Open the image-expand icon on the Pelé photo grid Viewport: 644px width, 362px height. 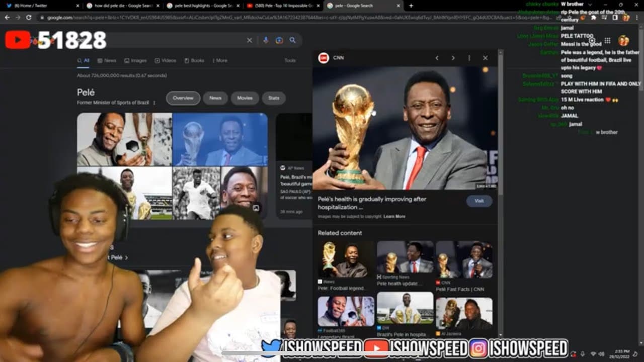(x=256, y=208)
